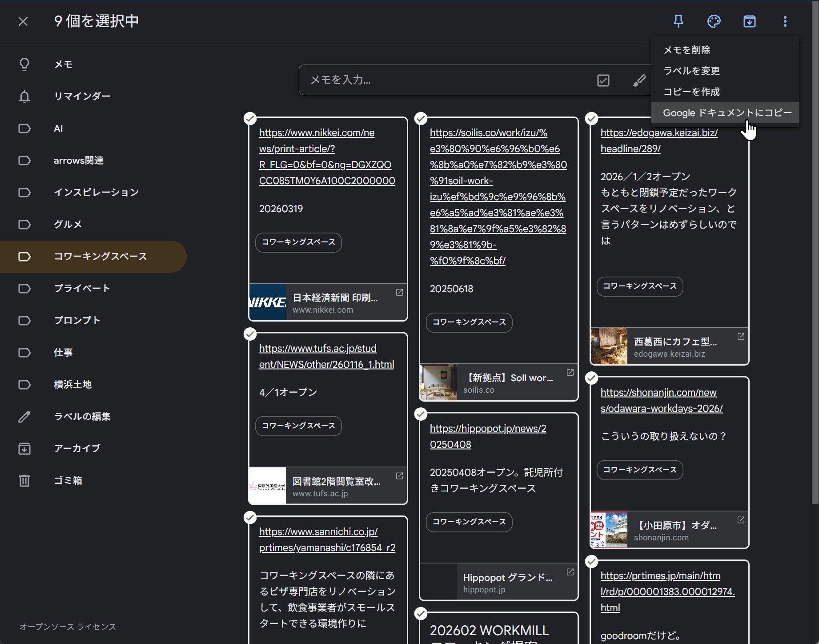Open the hippopot.jp news link

point(488,436)
